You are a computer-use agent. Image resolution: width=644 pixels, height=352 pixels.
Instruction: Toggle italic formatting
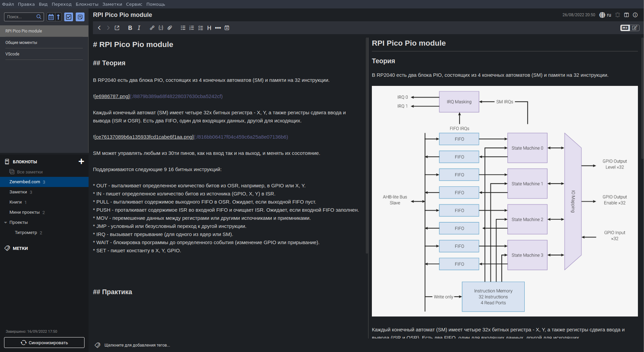coord(139,28)
